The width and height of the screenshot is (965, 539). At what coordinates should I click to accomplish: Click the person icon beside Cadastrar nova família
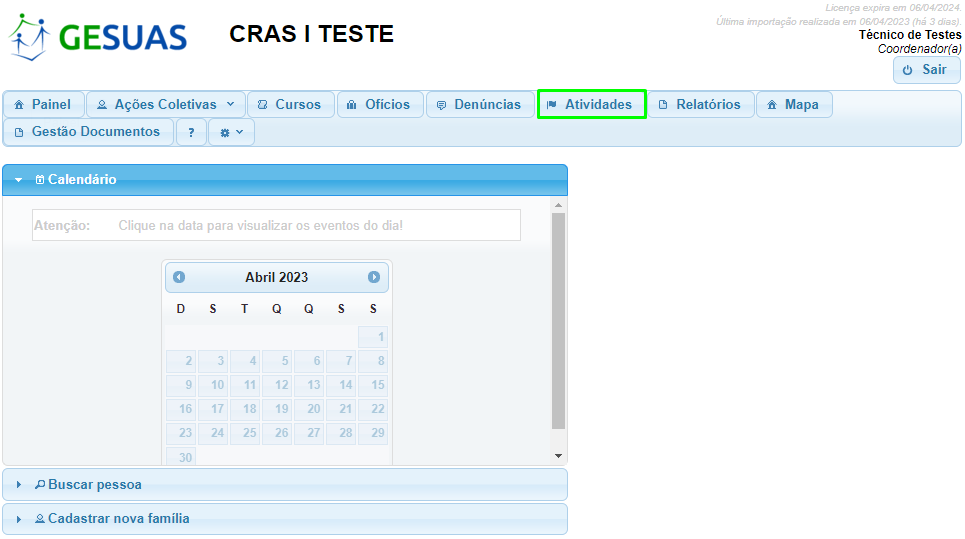(40, 519)
